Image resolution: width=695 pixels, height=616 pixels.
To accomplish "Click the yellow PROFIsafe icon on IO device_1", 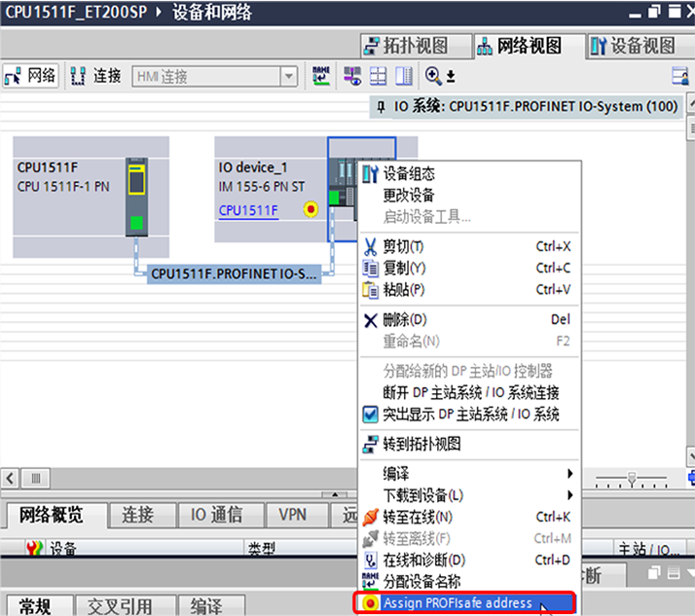I will [x=311, y=208].
